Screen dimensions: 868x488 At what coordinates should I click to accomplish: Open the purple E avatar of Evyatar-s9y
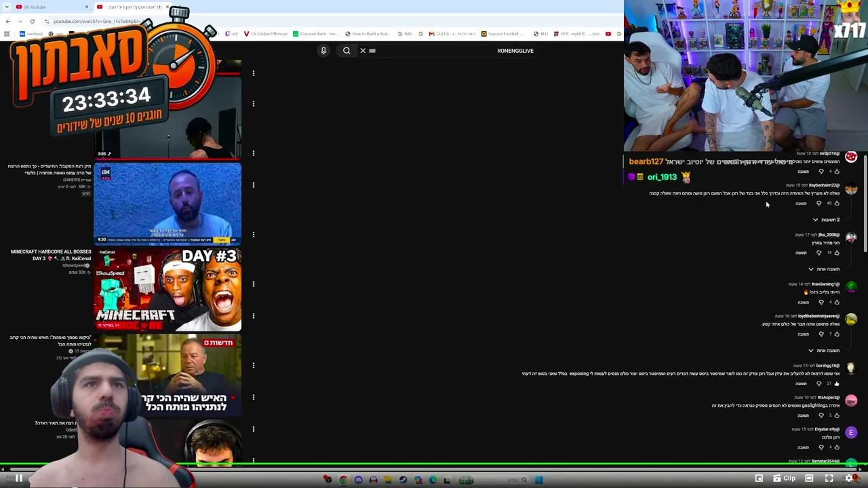tap(851, 433)
